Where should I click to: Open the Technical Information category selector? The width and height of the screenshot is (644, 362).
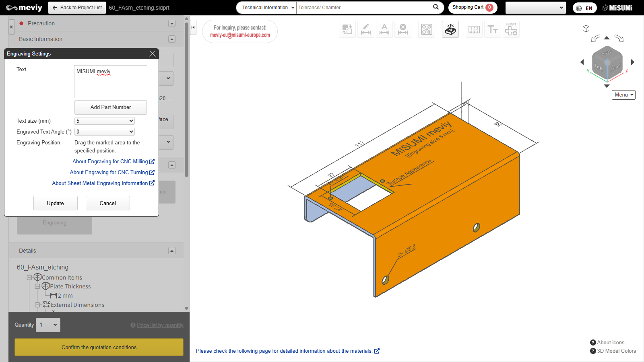pyautogui.click(x=268, y=8)
